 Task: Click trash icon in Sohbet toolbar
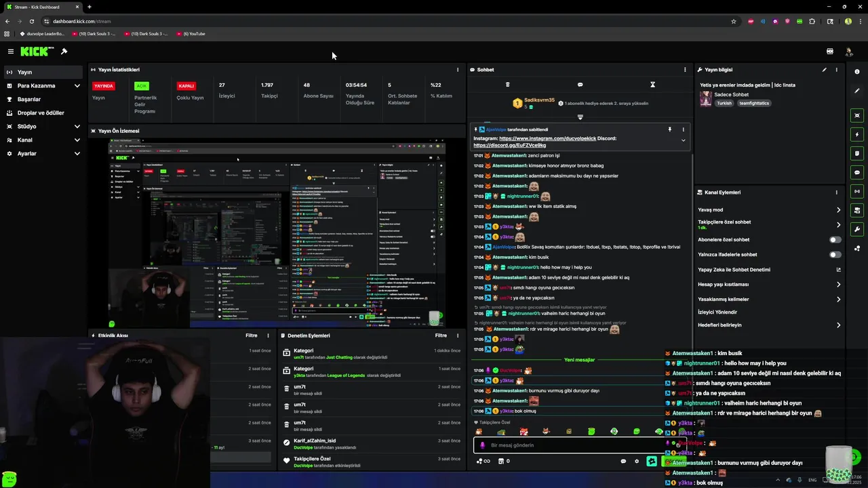(x=508, y=85)
